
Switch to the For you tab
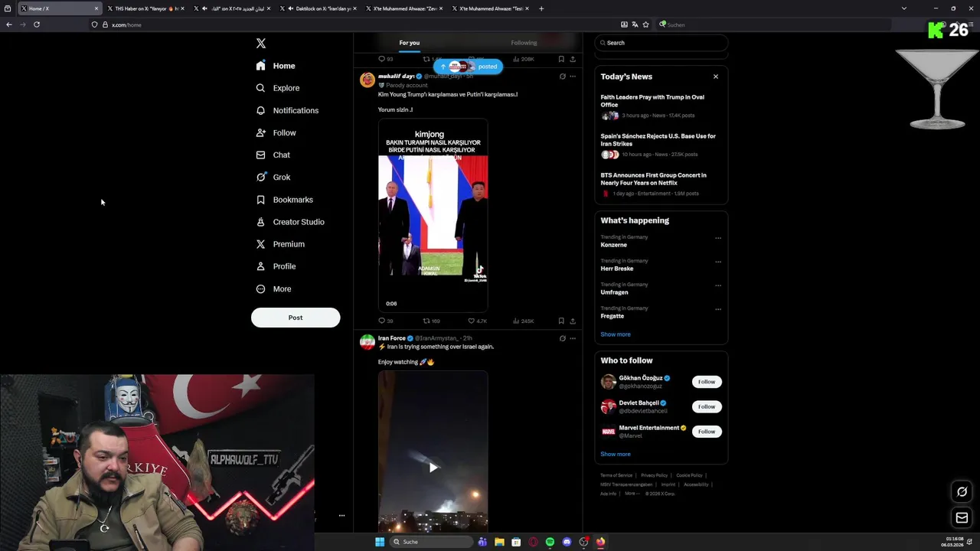pyautogui.click(x=410, y=43)
